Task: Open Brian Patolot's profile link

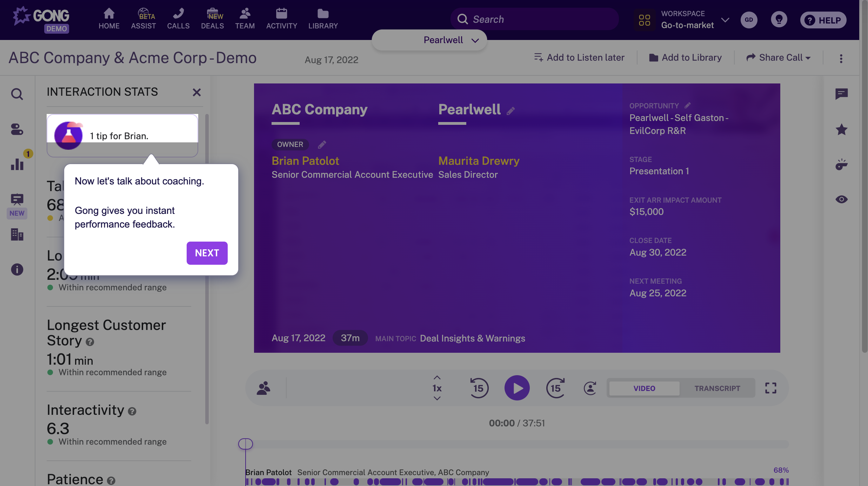Action: click(305, 161)
